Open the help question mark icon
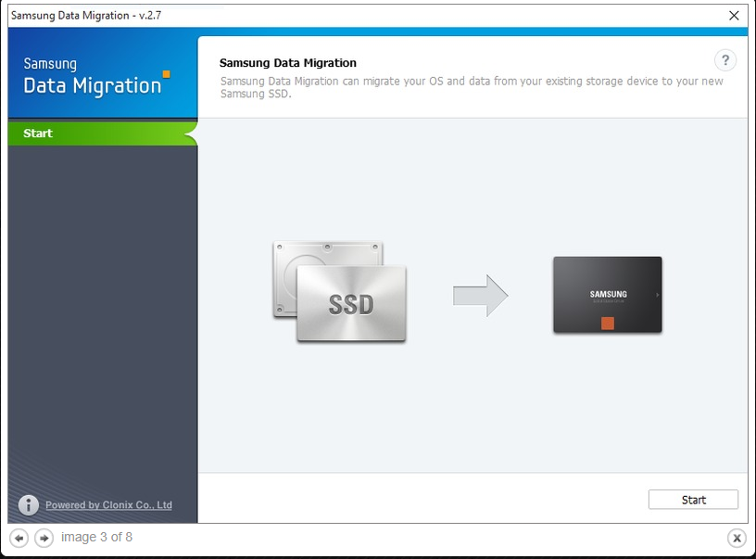This screenshot has width=756, height=559. coord(725,61)
